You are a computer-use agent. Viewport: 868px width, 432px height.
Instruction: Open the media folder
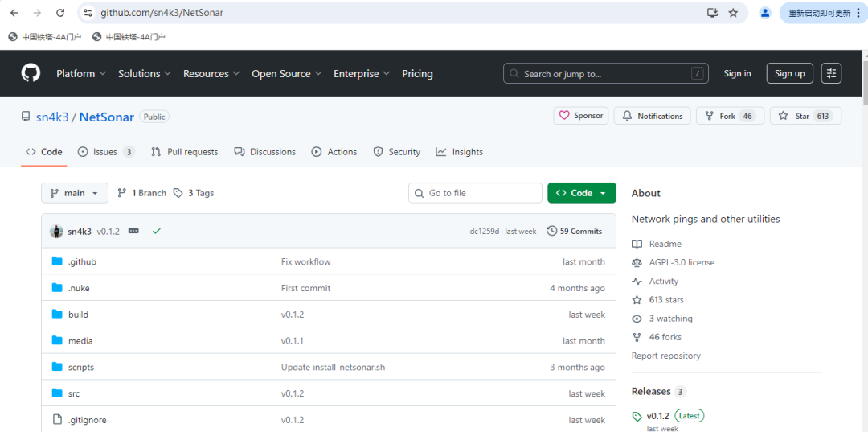(80, 340)
